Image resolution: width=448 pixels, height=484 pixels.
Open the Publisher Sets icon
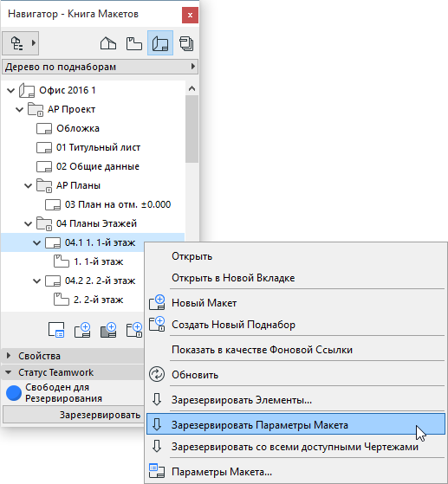(186, 43)
